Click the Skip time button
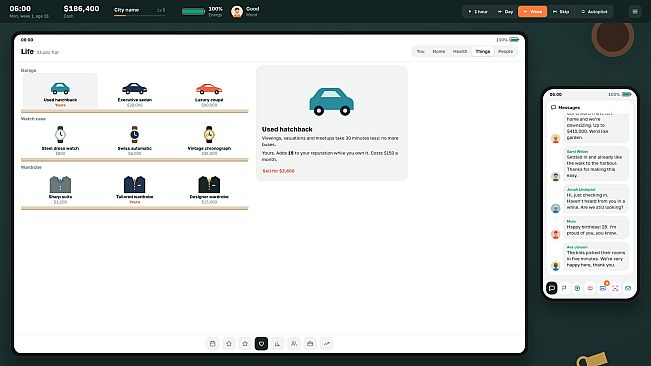Image resolution: width=651 pixels, height=366 pixels. coord(561,12)
